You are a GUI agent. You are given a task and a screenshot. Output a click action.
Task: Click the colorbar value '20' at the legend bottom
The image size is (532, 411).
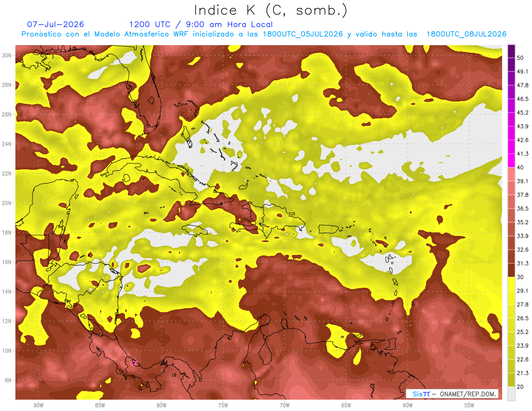[x=521, y=387]
